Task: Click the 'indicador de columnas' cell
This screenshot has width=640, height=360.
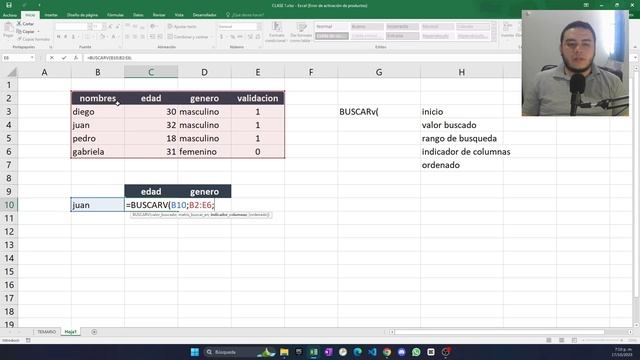Action: pos(462,151)
